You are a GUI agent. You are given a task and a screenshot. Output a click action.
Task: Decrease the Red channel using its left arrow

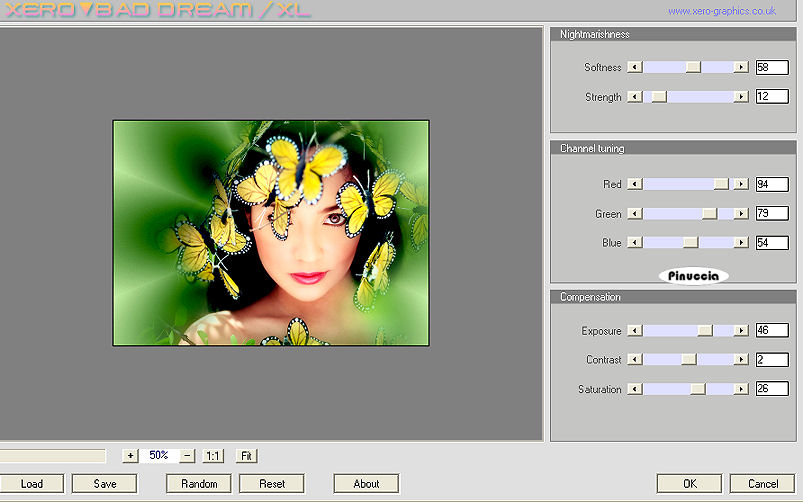[635, 184]
